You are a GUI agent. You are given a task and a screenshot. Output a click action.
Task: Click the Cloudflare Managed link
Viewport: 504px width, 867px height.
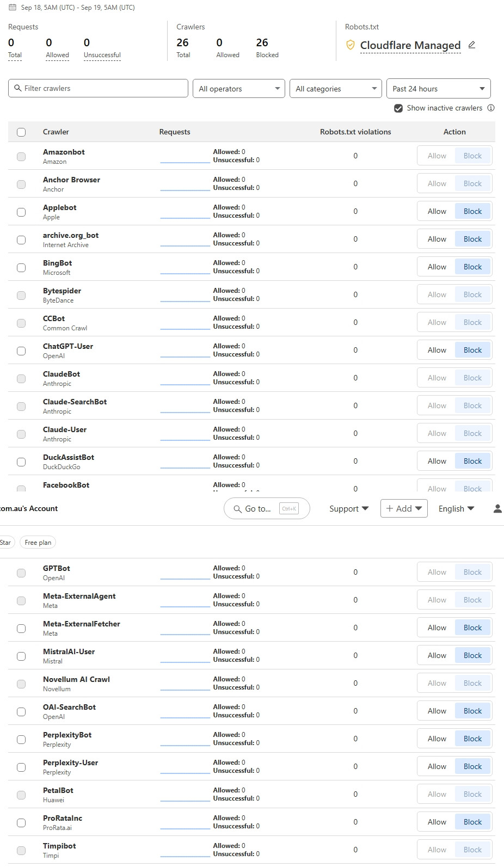pyautogui.click(x=410, y=45)
